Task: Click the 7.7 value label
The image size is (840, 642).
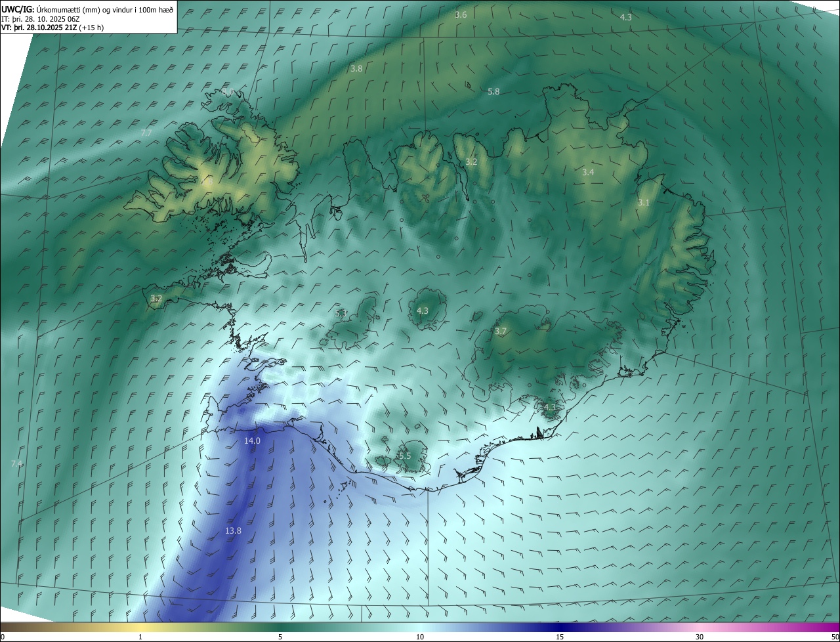Action: click(x=146, y=133)
